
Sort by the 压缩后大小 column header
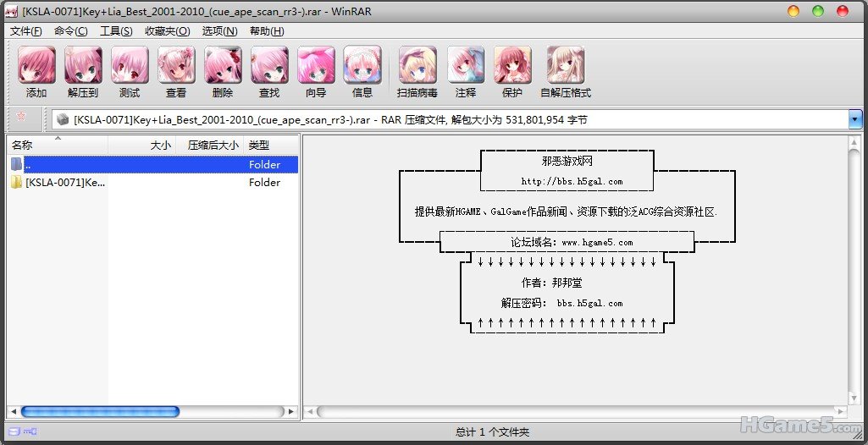point(210,145)
